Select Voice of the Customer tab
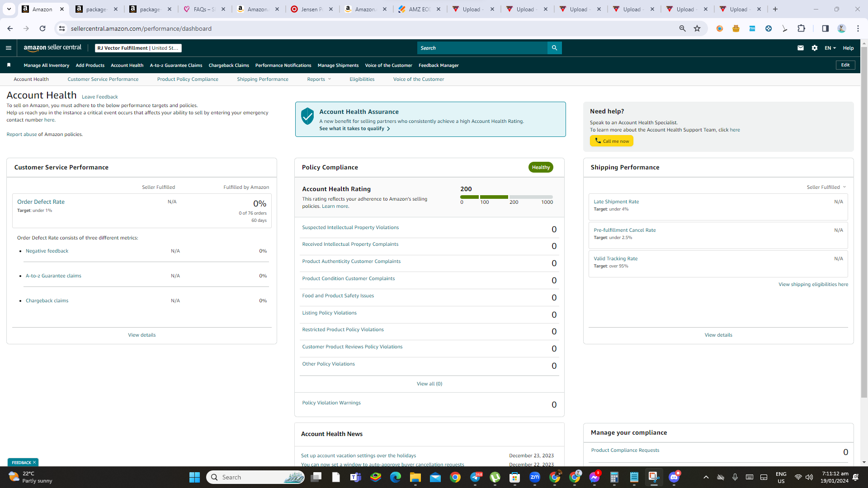The width and height of the screenshot is (868, 488). [x=419, y=79]
